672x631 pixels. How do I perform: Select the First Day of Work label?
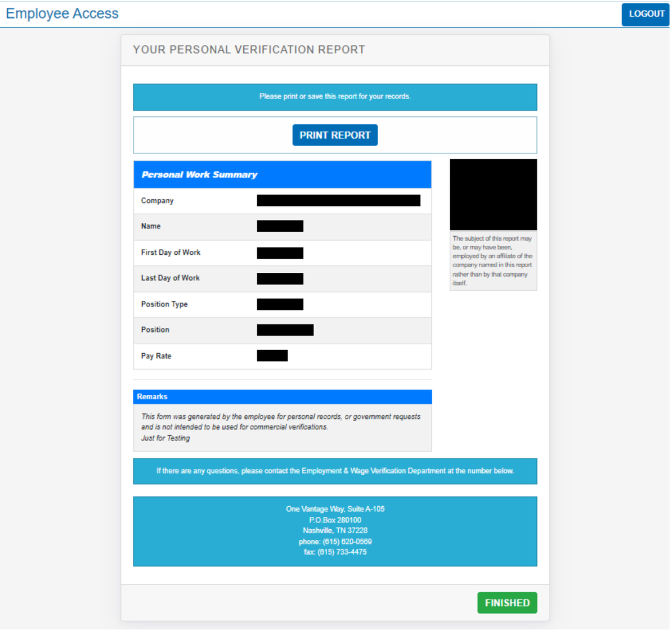(171, 253)
